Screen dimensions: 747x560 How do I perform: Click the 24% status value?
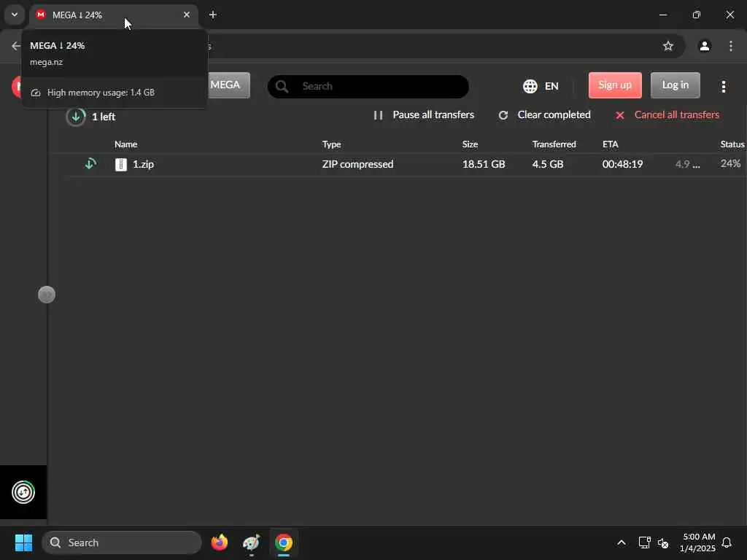point(730,164)
